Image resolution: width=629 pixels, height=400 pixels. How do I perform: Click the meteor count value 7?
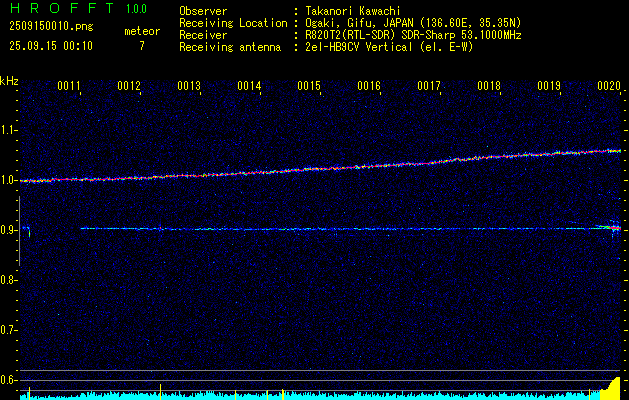tap(142, 46)
